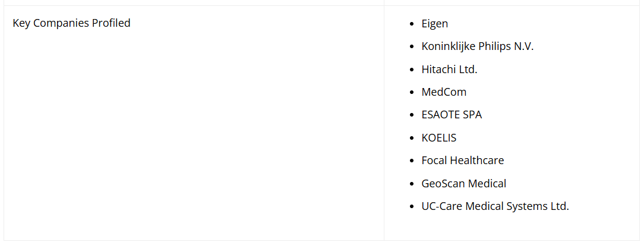644x245 pixels.
Task: Click the bullet point beside Eigen
Action: tap(413, 24)
